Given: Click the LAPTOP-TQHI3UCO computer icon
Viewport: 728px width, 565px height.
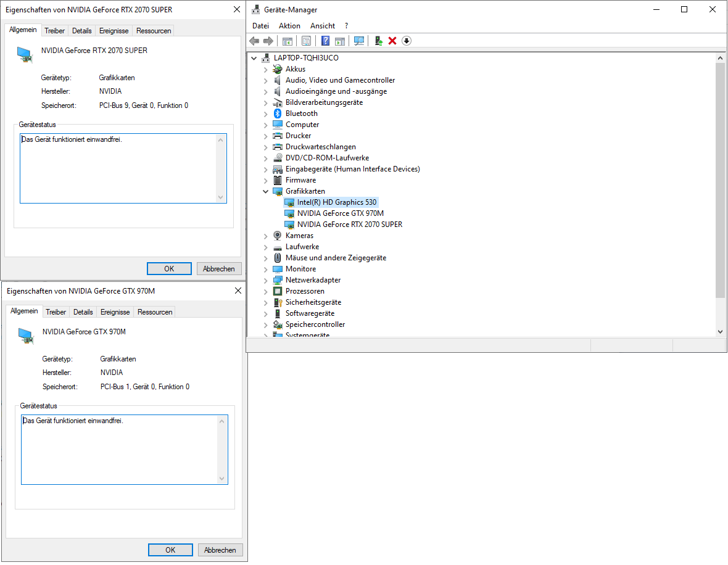Looking at the screenshot, I should tap(265, 58).
